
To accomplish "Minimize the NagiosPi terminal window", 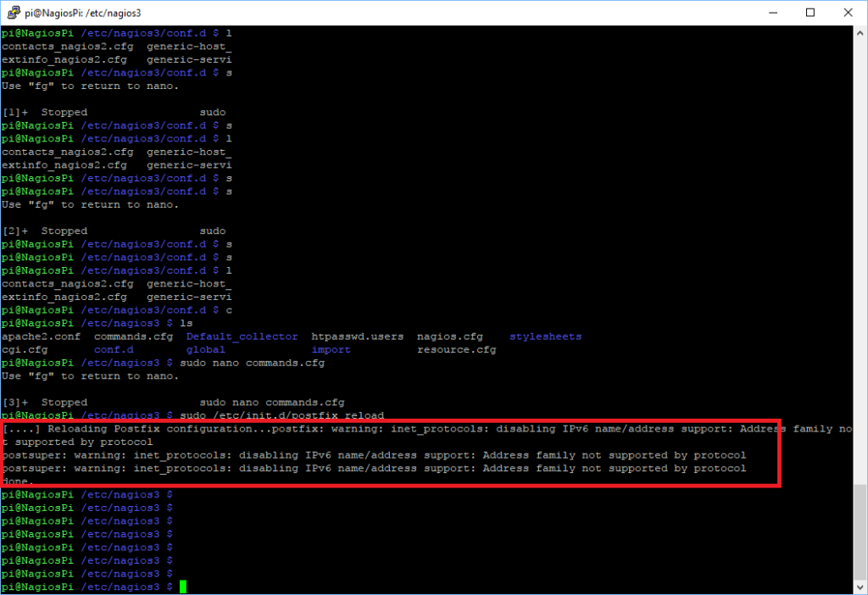I will pyautogui.click(x=773, y=12).
